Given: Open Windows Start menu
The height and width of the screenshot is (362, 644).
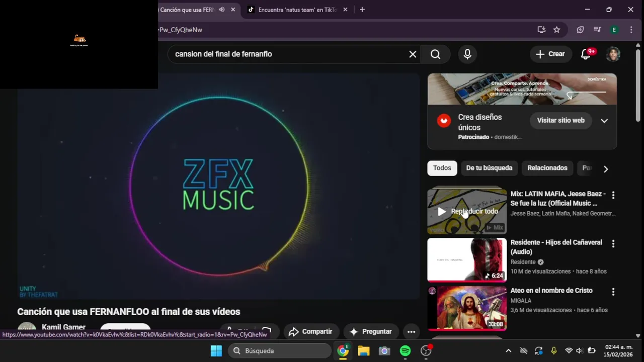Looking at the screenshot, I should [x=216, y=350].
